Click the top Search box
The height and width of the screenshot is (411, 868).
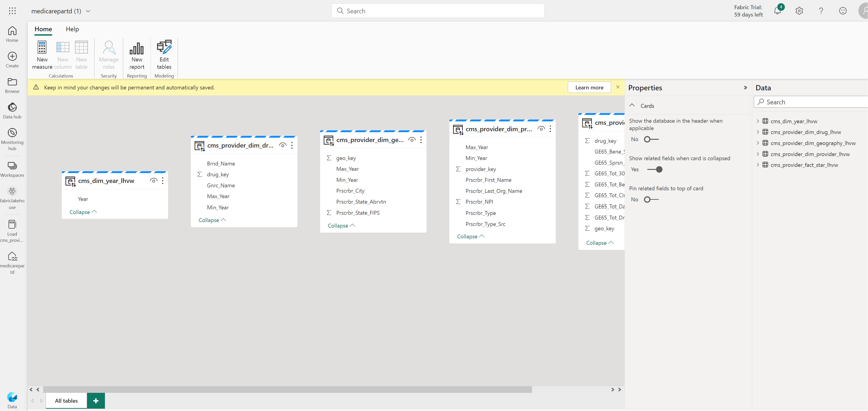pos(438,11)
